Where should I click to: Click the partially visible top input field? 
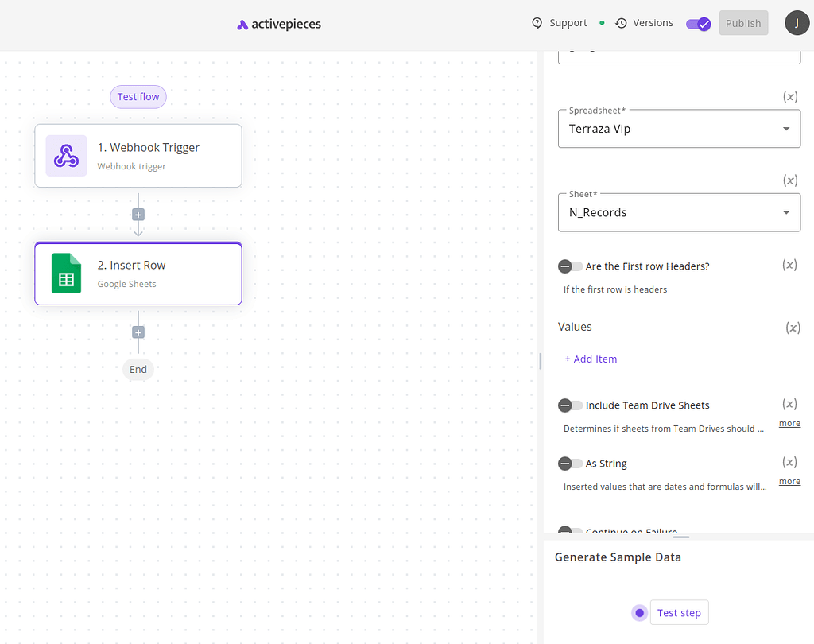tap(679, 56)
